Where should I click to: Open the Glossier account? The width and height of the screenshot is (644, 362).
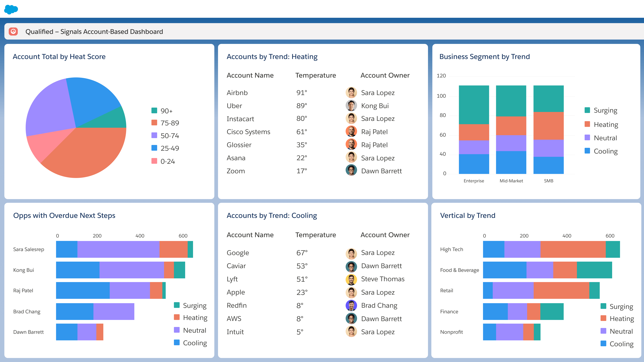click(239, 145)
